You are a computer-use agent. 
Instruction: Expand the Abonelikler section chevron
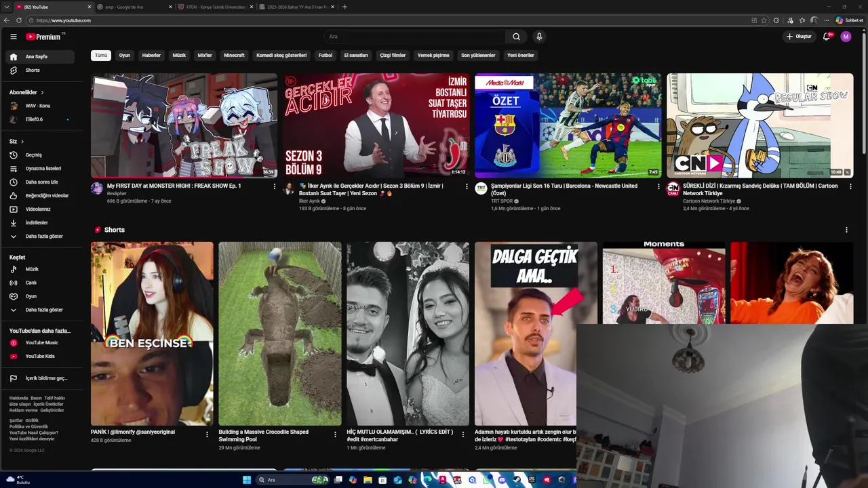[42, 92]
